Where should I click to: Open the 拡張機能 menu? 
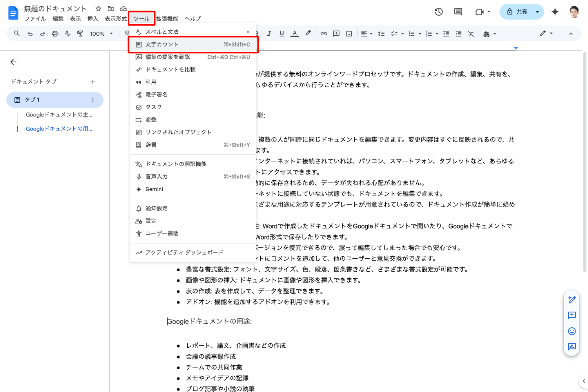[x=167, y=18]
